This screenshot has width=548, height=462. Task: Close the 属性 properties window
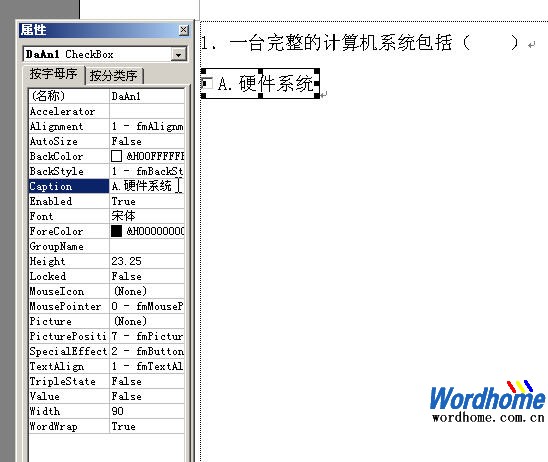click(x=183, y=30)
